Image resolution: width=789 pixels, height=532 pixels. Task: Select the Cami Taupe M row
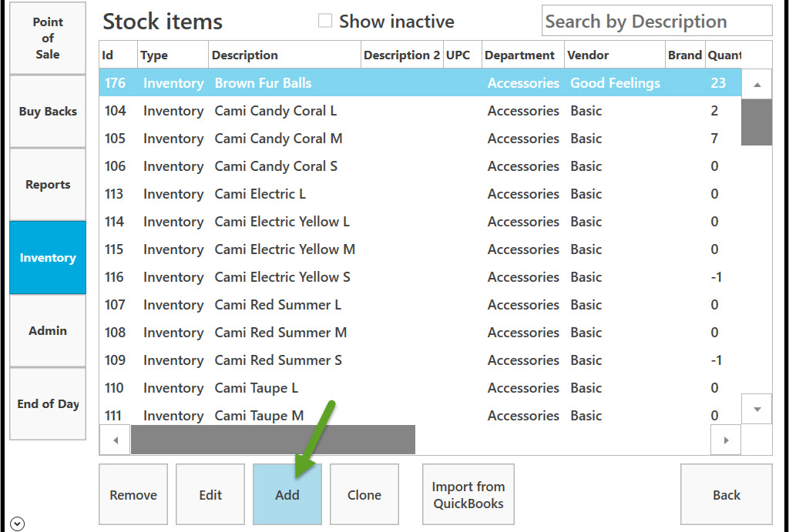pyautogui.click(x=420, y=415)
